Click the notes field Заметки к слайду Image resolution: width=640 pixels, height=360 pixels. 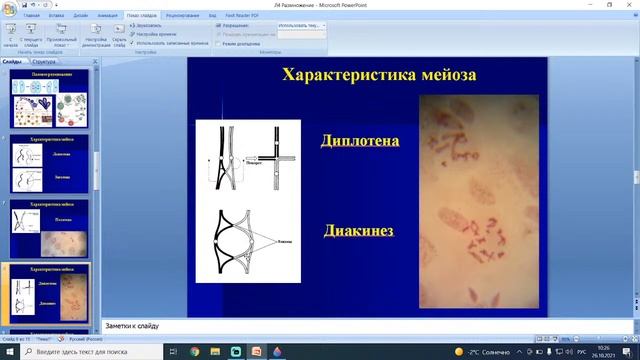pos(367,326)
